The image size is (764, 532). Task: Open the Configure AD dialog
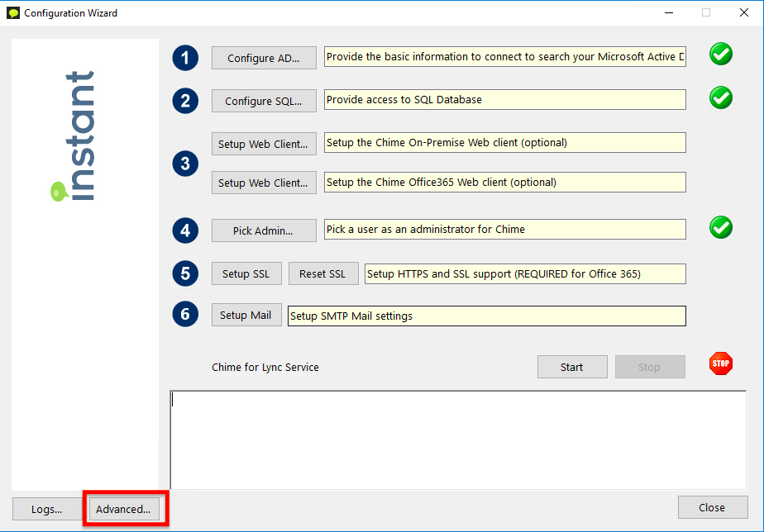point(264,58)
